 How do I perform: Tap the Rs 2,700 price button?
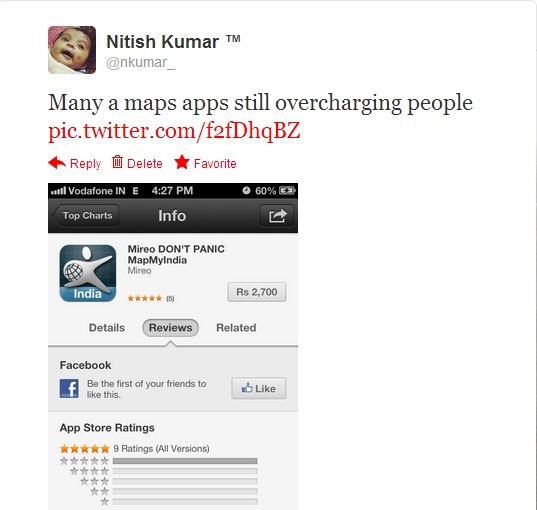257,292
